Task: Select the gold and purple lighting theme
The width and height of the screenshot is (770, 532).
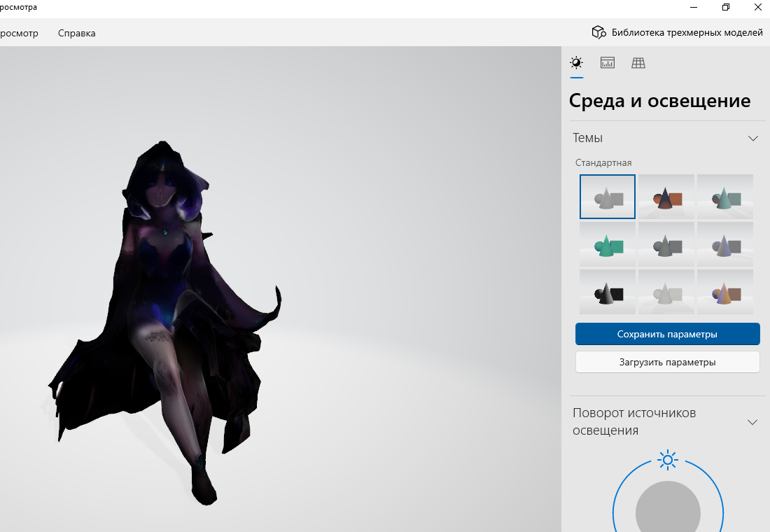Action: pos(725,292)
